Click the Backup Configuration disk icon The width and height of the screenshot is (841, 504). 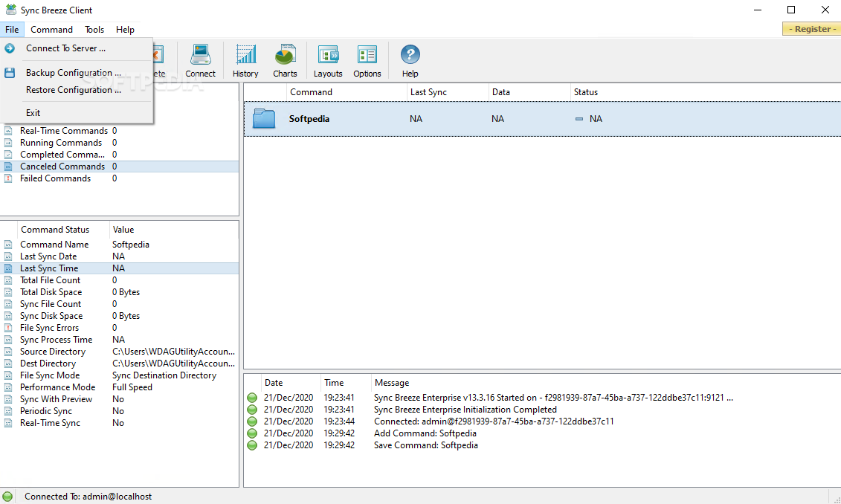point(10,72)
